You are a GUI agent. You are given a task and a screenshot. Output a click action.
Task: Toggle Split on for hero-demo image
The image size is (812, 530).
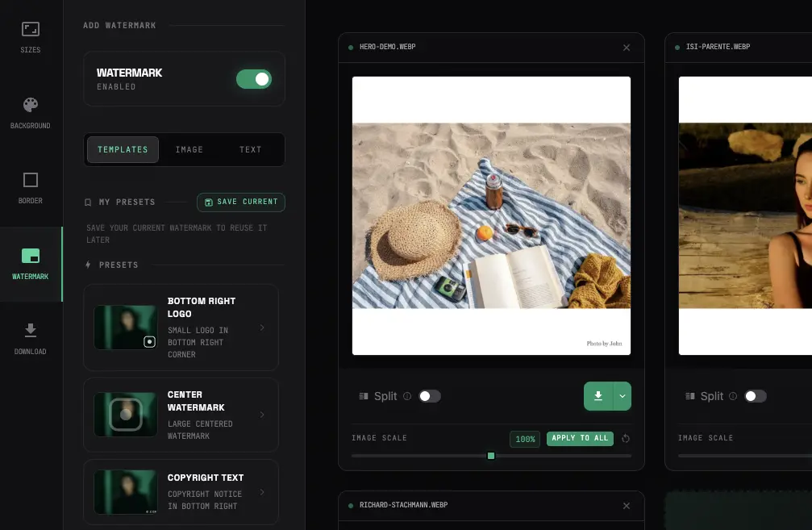point(429,396)
